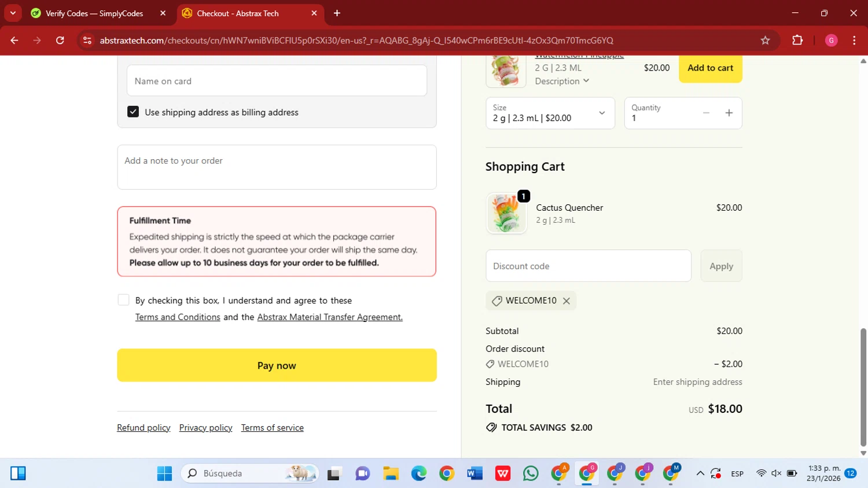The image size is (868, 488).
Task: Go back to the previous page
Action: point(14,41)
